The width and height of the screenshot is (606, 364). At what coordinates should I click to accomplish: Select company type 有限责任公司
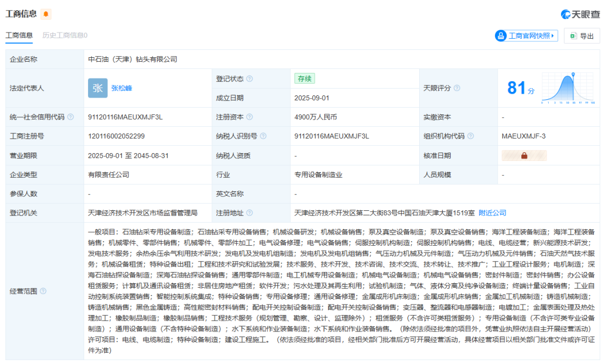coord(109,174)
